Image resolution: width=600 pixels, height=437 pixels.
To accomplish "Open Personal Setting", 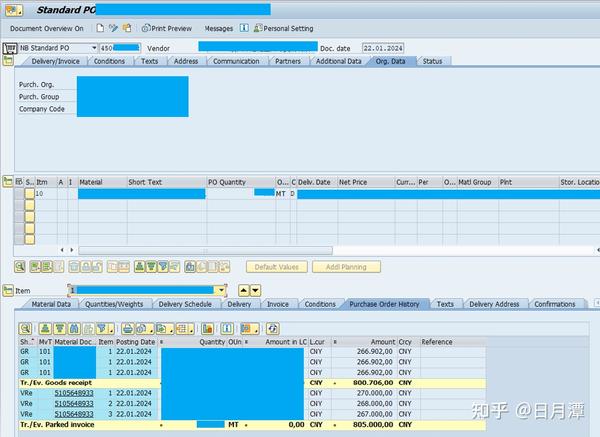I will pyautogui.click(x=284, y=28).
